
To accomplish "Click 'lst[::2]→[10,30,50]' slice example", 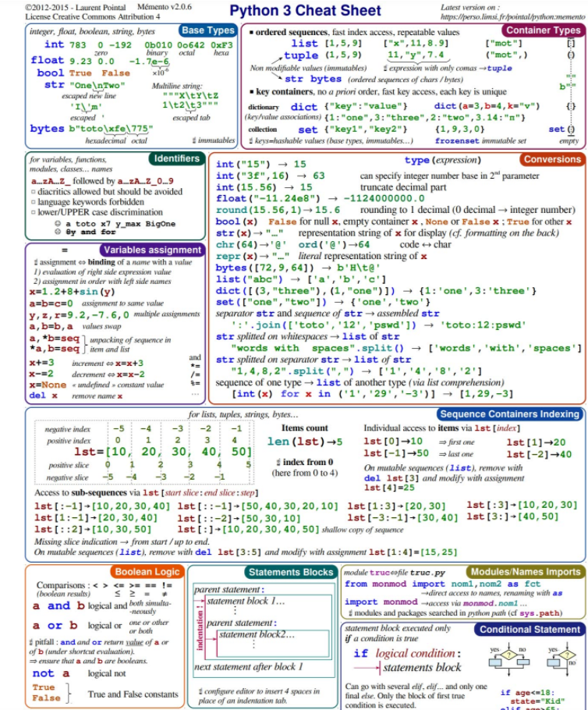I will tap(93, 529).
